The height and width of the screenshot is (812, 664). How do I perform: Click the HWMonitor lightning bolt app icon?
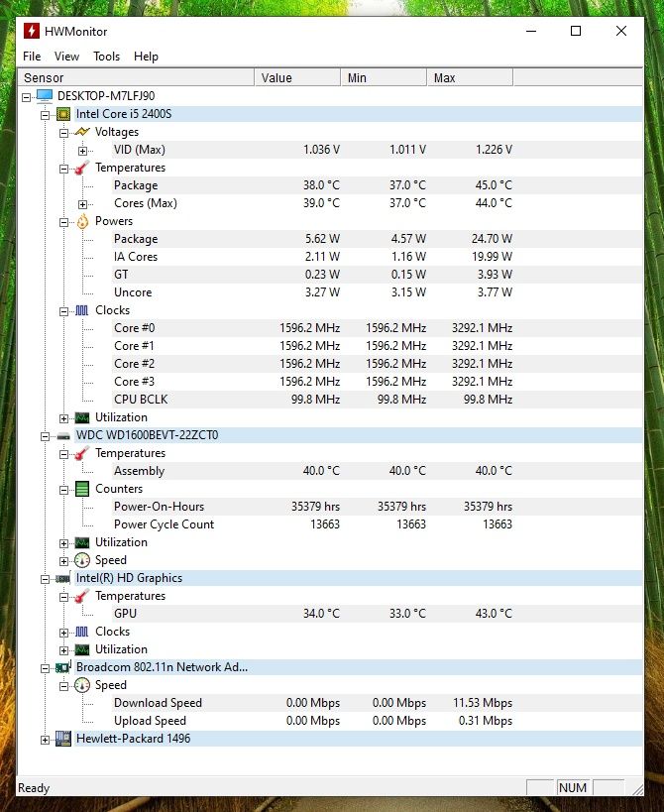point(32,31)
